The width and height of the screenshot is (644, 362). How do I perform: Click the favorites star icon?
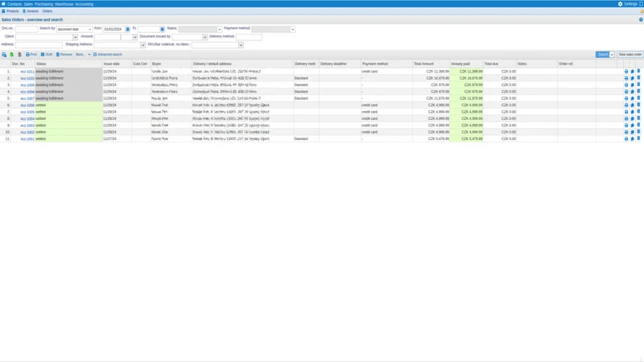pos(642,11)
